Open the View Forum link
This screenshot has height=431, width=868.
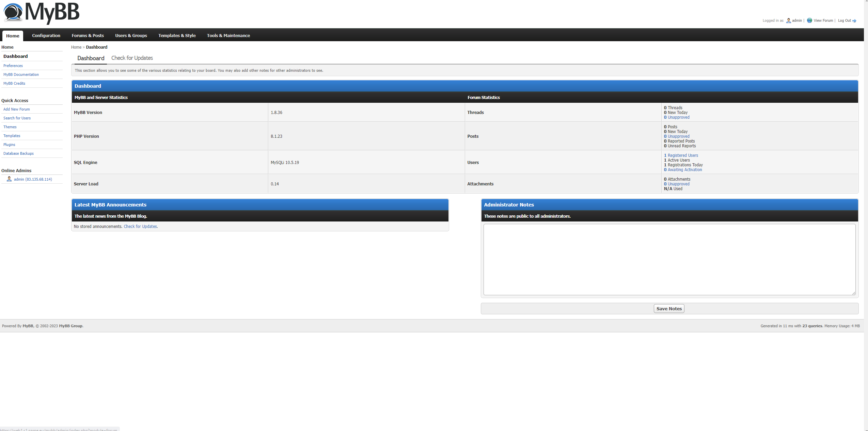823,20
